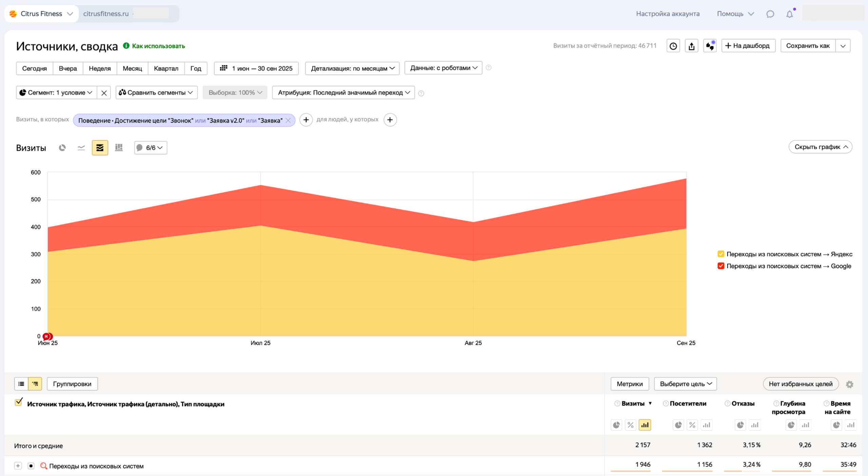Image resolution: width=868 pixels, height=476 pixels.
Task: Open the Детализация: по месяцам dropdown
Action: 352,68
